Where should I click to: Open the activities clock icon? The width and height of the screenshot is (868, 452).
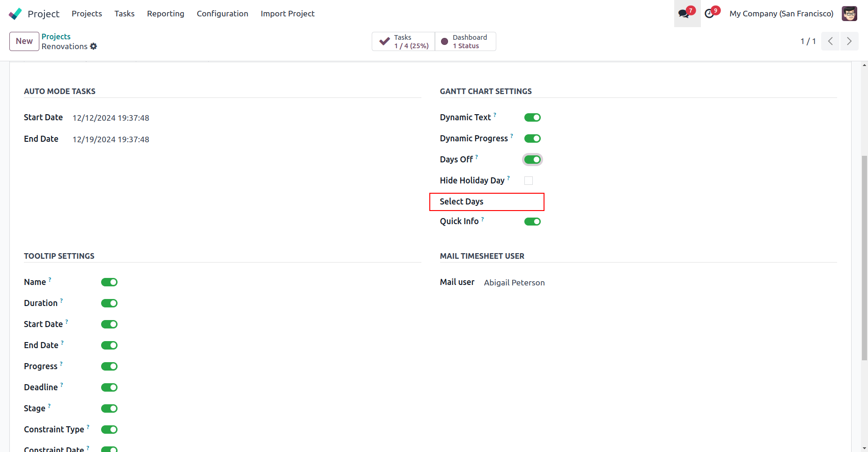click(710, 14)
